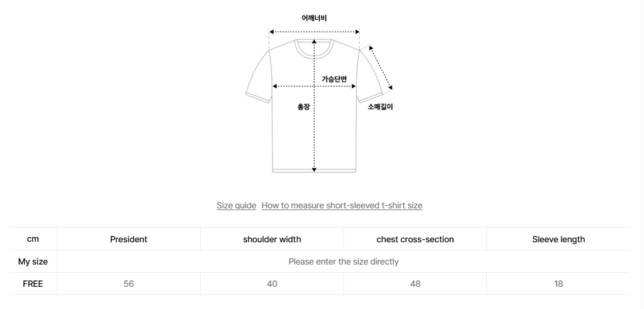
Task: Click the sleeve length value 18
Action: [x=558, y=284]
